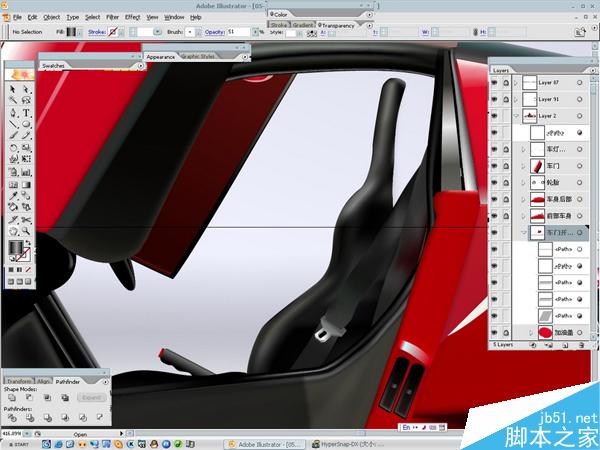Toggle visibility of 车门 sublayer
This screenshot has height=450, width=600.
point(494,166)
